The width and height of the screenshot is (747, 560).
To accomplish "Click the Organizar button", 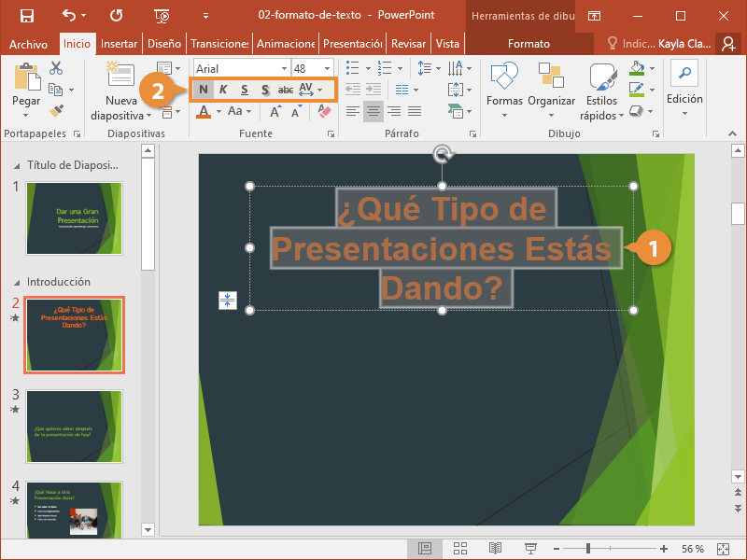I will (551, 101).
